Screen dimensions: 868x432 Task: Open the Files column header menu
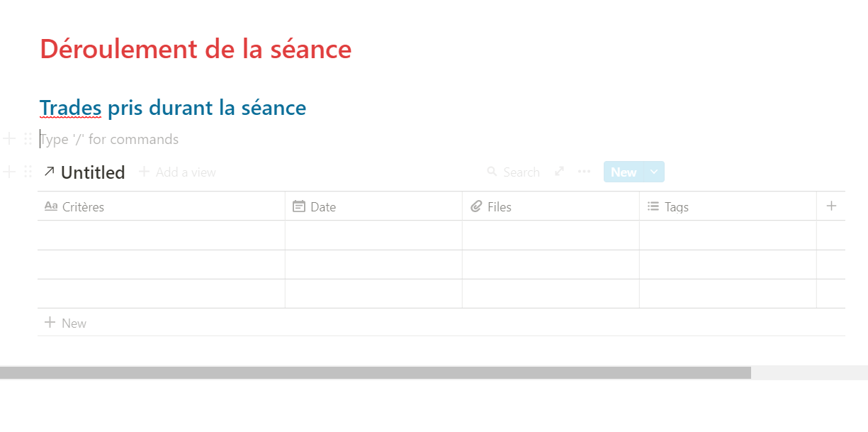click(500, 207)
